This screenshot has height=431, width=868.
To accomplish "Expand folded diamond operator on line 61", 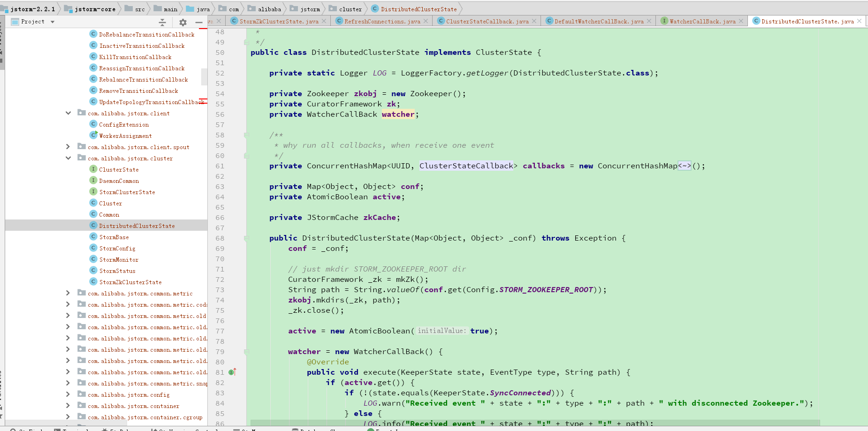I will coord(685,166).
